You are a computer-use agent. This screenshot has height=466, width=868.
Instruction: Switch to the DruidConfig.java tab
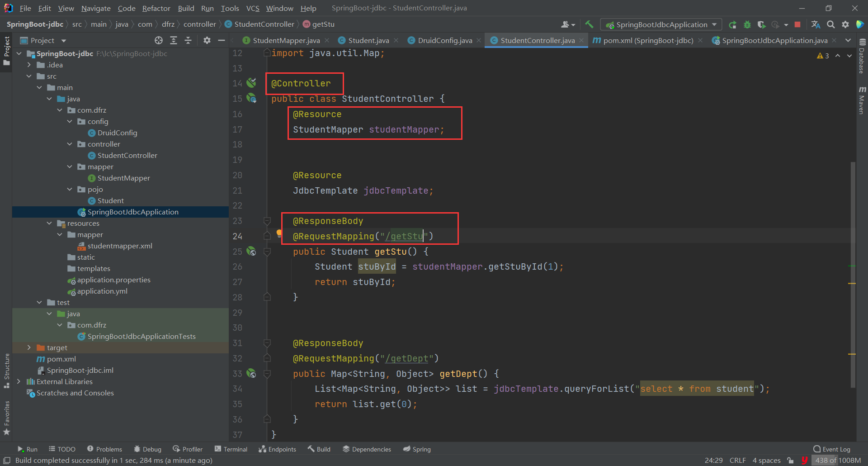[x=444, y=40]
